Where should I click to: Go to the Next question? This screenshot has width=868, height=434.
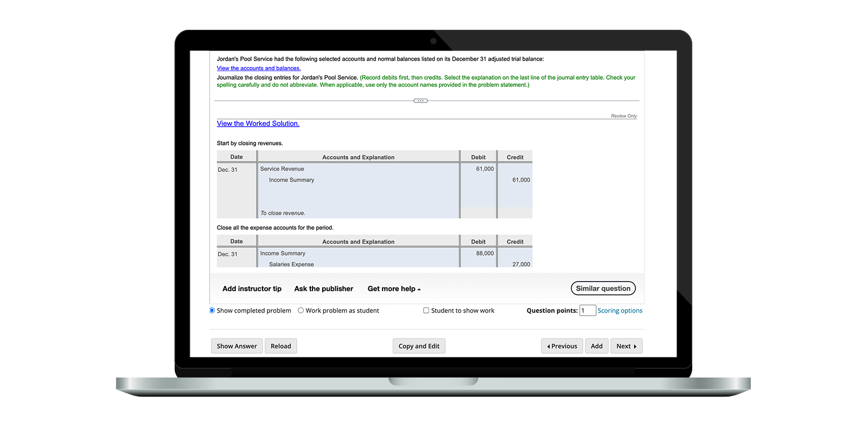point(626,346)
